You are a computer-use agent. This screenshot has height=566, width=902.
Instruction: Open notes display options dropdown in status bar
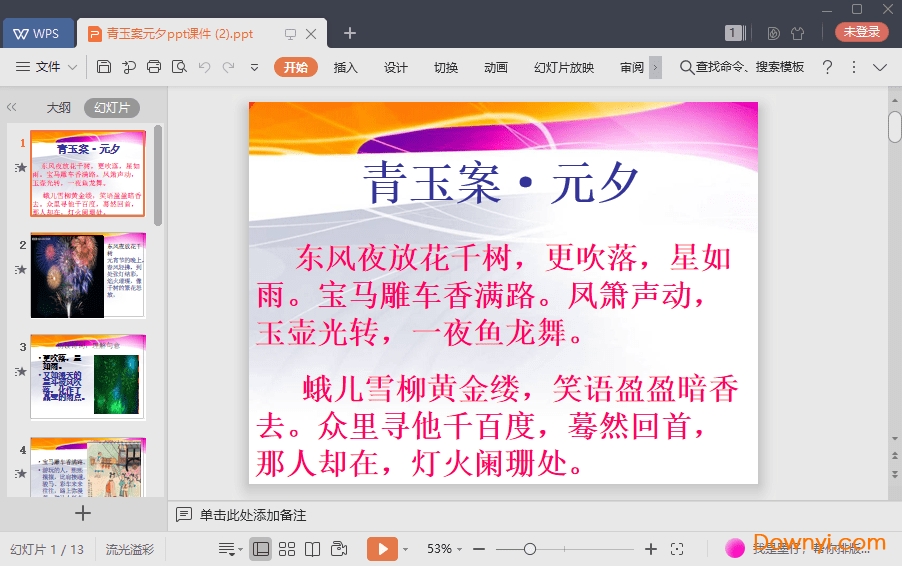[x=230, y=549]
